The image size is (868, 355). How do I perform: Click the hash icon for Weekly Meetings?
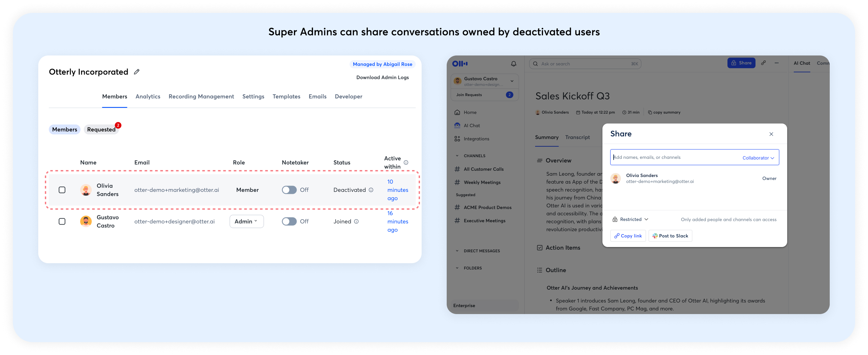pyautogui.click(x=457, y=182)
